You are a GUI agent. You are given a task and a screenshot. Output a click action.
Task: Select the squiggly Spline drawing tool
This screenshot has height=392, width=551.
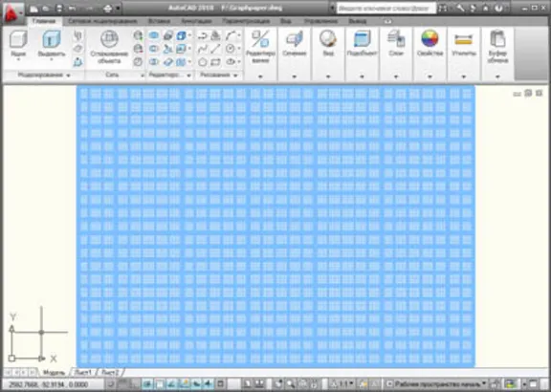(x=203, y=49)
